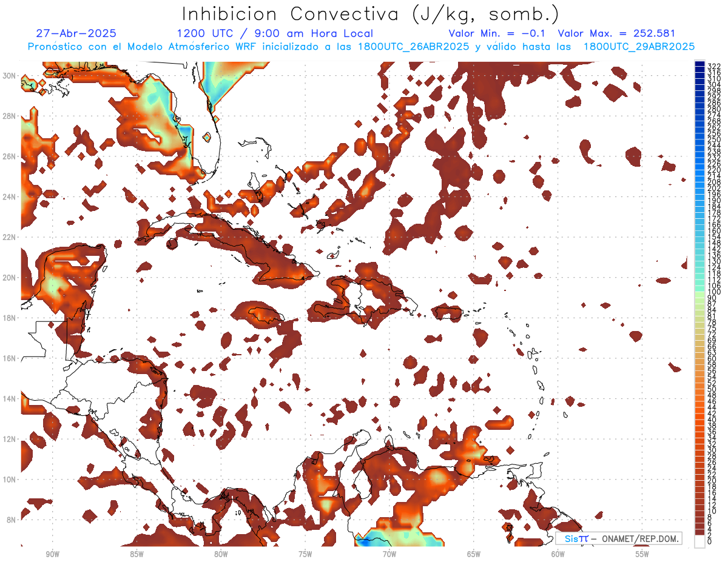This screenshot has height=562, width=728.
Task: Click the '202' value on the color scale
Action: click(x=713, y=188)
